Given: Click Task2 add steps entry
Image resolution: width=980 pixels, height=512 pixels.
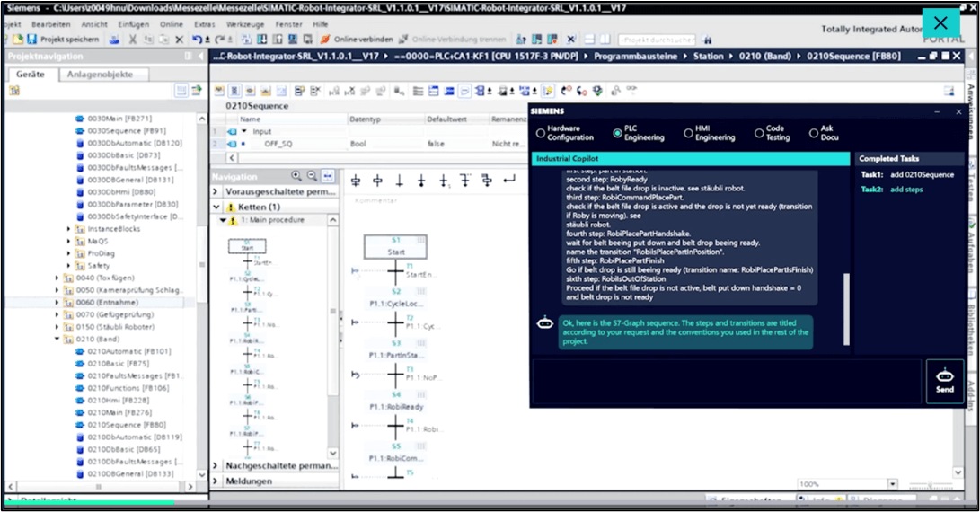Looking at the screenshot, I should (892, 190).
